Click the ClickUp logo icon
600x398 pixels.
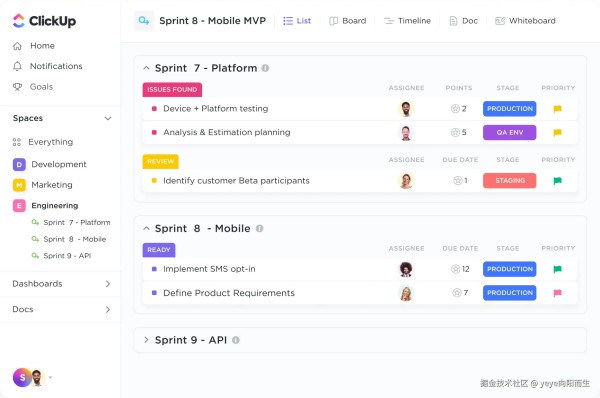[18, 21]
